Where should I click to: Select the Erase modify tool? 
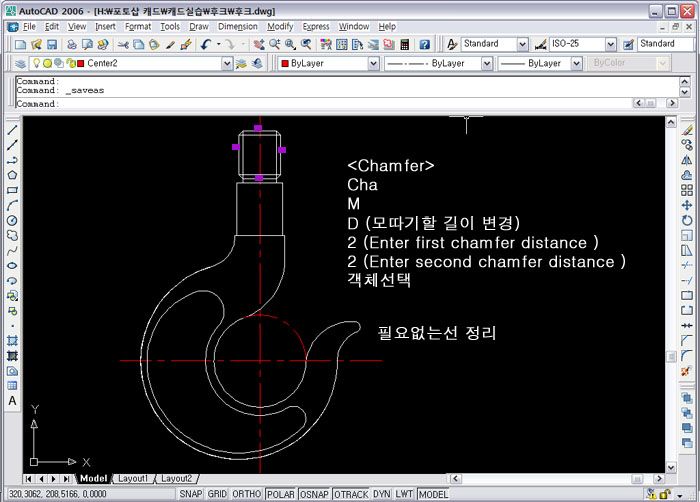tap(687, 130)
